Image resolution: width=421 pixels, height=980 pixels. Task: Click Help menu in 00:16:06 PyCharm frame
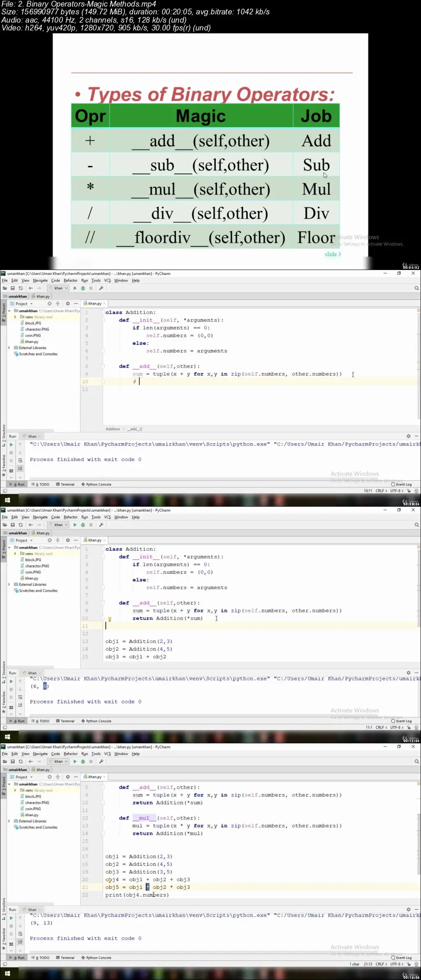tap(136, 754)
